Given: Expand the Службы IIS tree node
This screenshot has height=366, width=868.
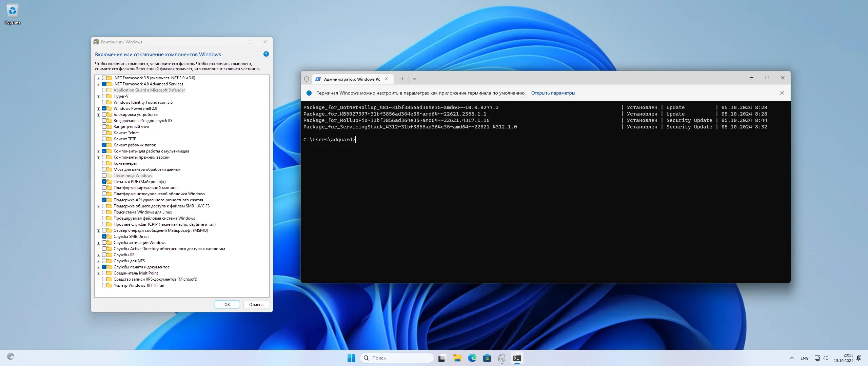Looking at the screenshot, I should point(98,255).
